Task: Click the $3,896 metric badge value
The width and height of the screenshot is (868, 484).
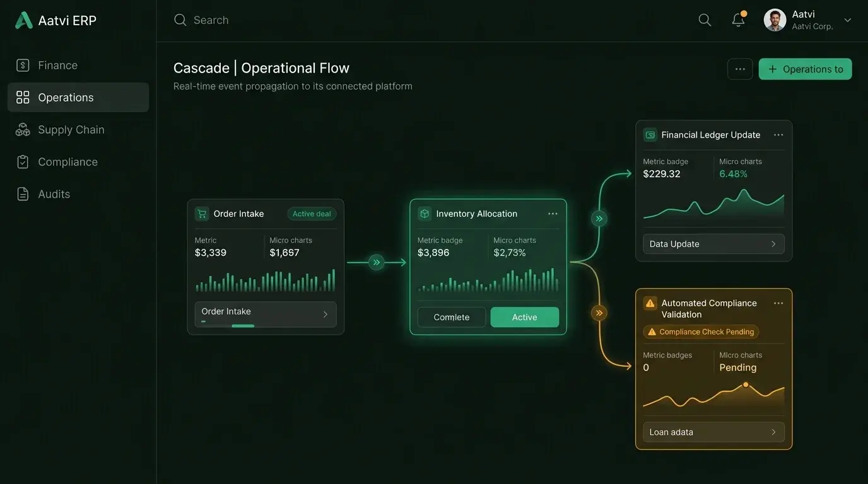Action: point(433,253)
